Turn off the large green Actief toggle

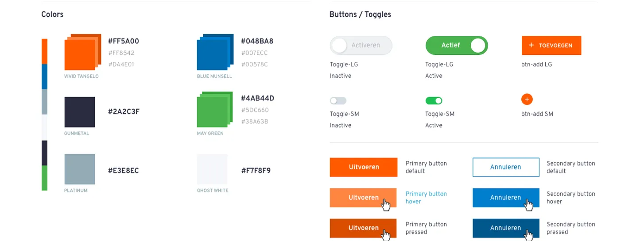coord(457,46)
